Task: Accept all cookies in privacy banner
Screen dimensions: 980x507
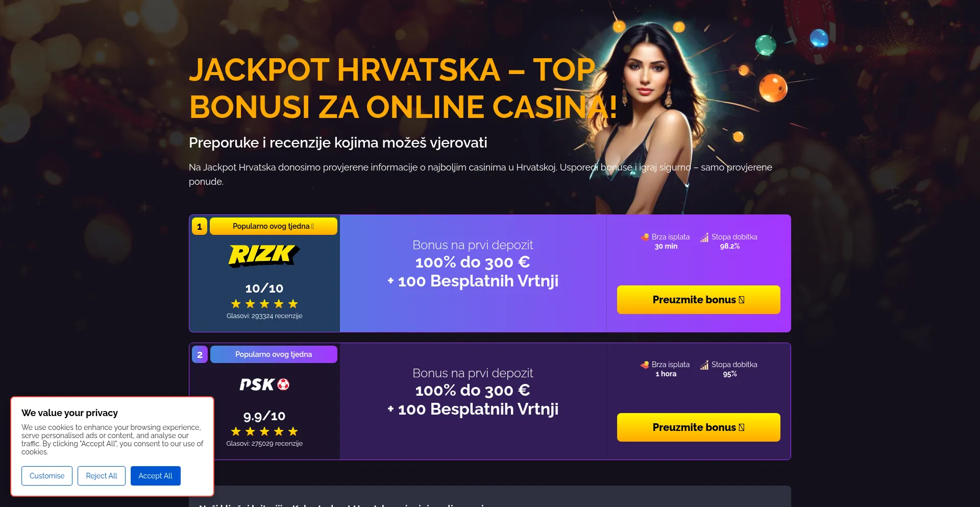Action: coord(156,476)
